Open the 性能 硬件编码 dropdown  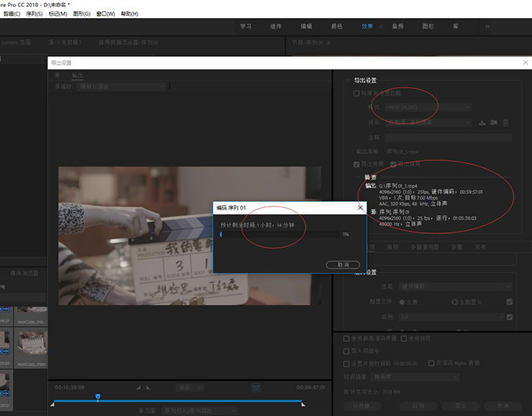click(x=455, y=286)
